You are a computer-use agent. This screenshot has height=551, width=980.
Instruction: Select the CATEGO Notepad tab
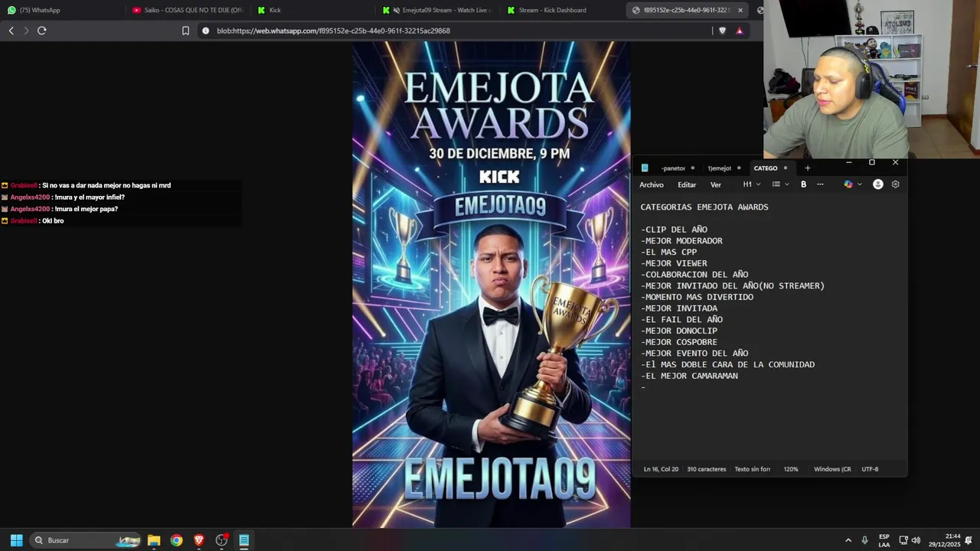click(770, 168)
